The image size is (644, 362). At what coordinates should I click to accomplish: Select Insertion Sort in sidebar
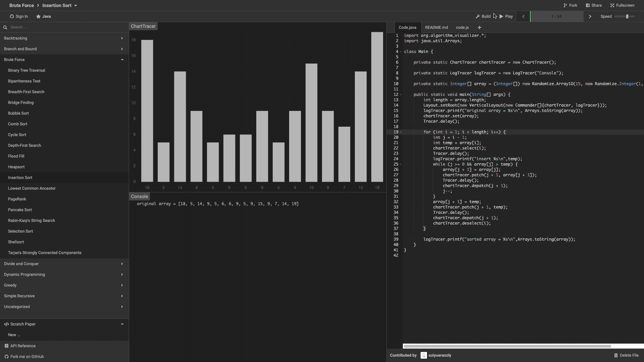[x=64, y=178]
